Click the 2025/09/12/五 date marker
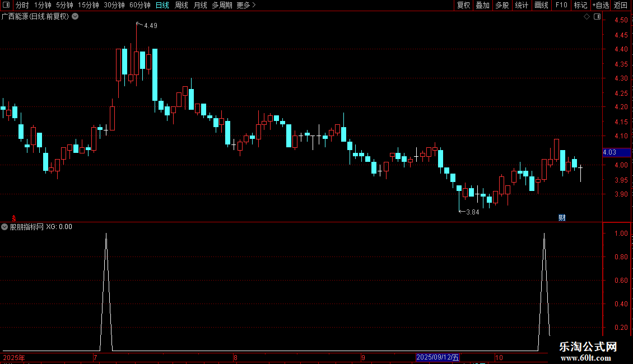Image resolution: width=633 pixels, height=364 pixels. [x=437, y=357]
